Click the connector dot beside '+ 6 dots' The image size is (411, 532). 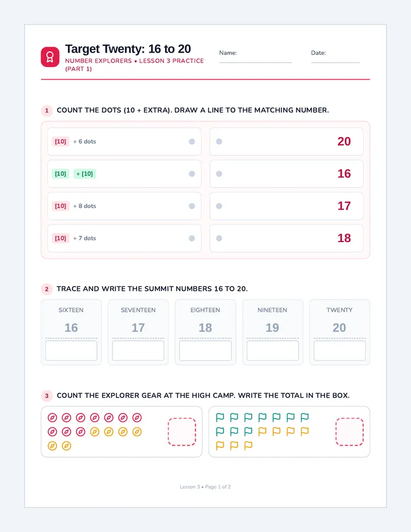coord(192,142)
